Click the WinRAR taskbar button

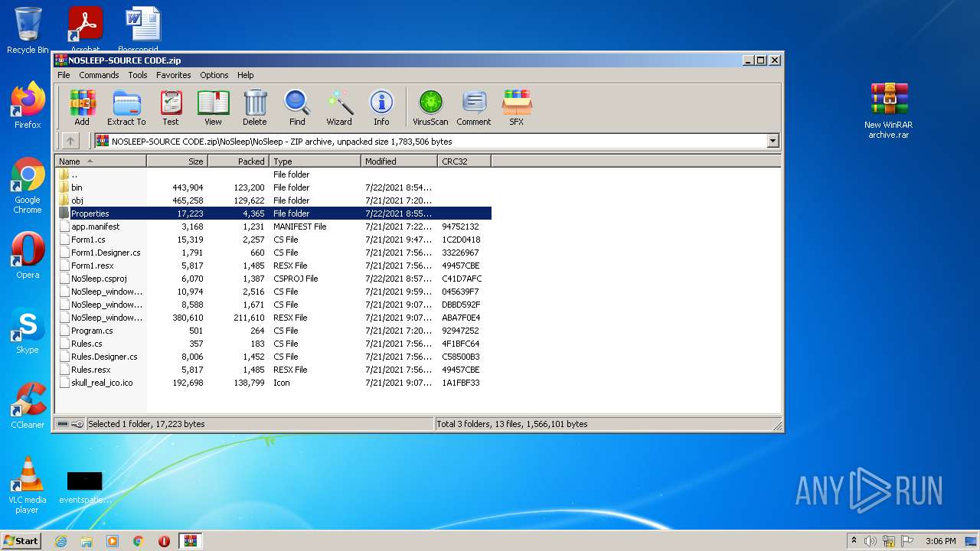pos(190,541)
